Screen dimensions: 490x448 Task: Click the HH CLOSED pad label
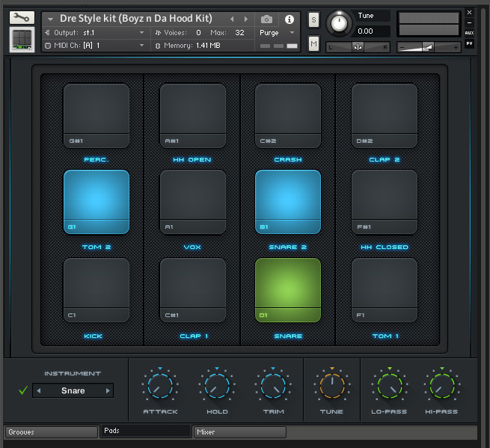tap(385, 247)
